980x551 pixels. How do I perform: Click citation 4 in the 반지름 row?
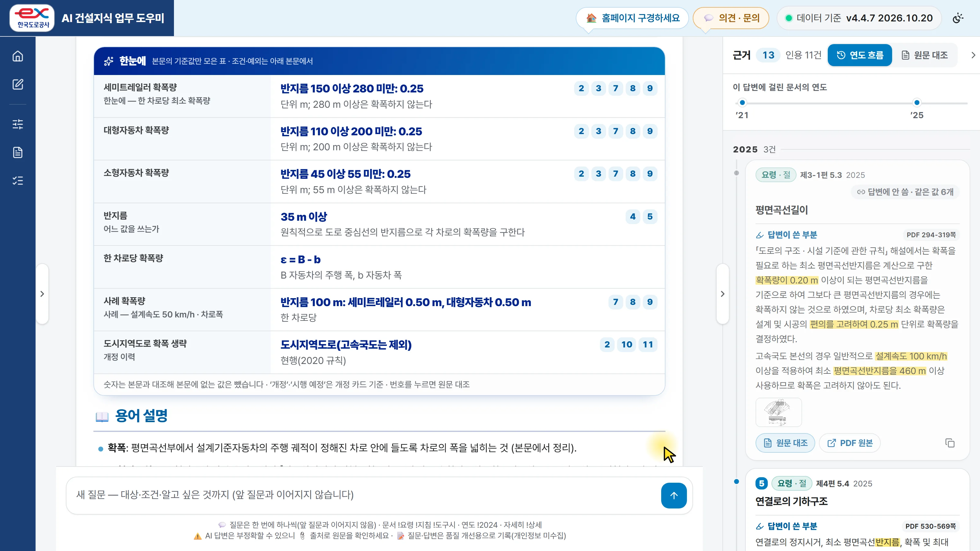click(633, 217)
